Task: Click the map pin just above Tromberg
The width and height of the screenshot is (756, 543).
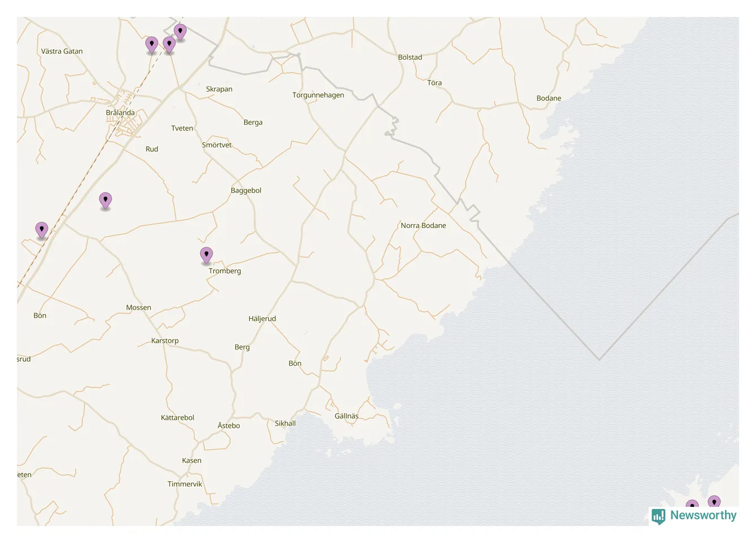Action: 206,256
